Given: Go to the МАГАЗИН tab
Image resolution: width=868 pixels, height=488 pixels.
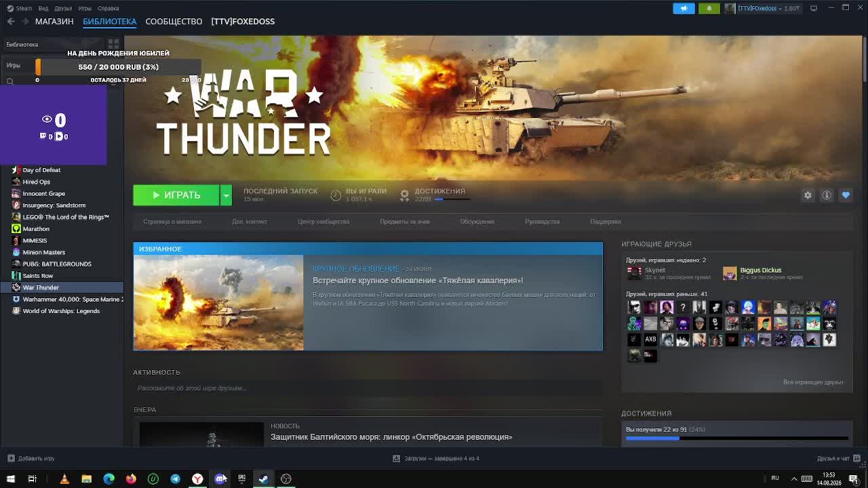Looking at the screenshot, I should tap(54, 22).
